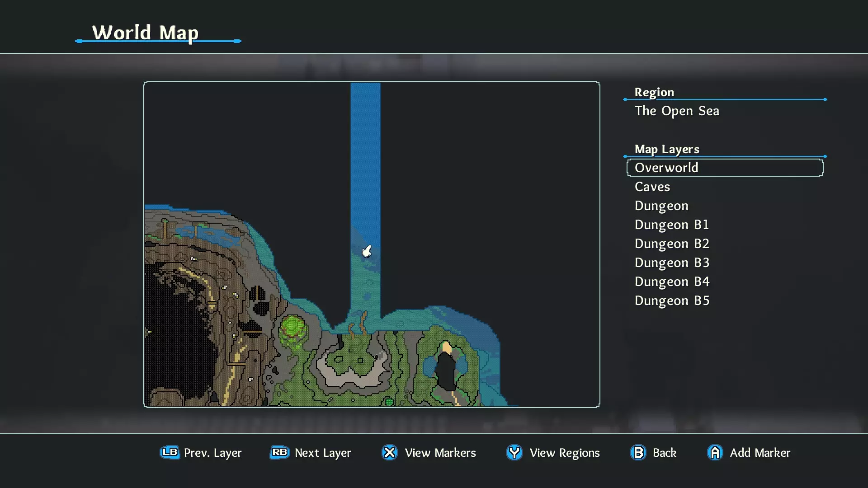Choose the Dungeon B1 layer

tap(671, 225)
